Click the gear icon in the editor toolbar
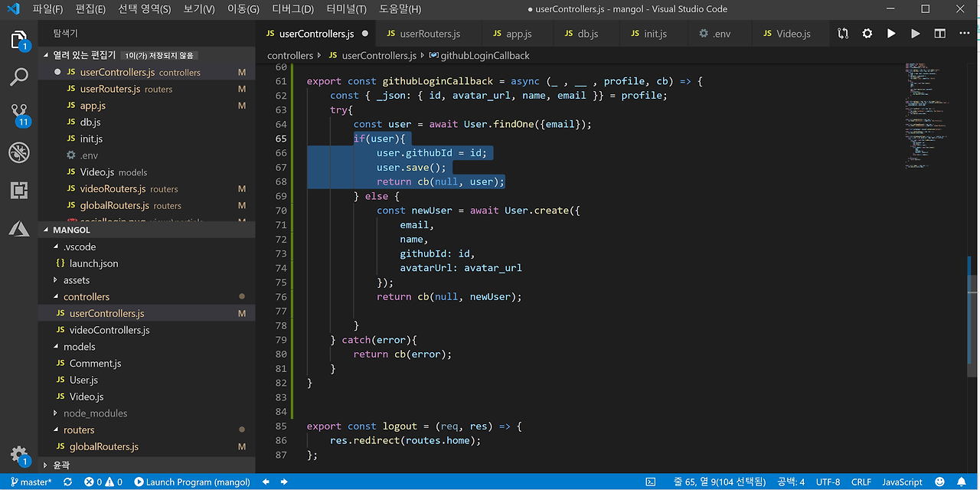 [x=867, y=34]
